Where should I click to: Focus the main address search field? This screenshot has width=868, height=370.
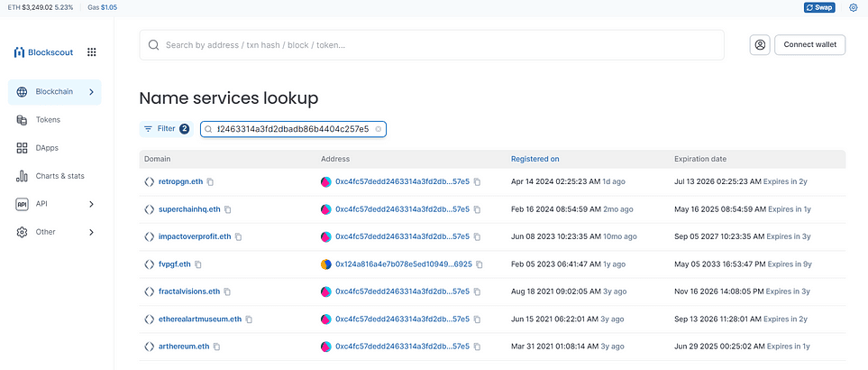(432, 45)
